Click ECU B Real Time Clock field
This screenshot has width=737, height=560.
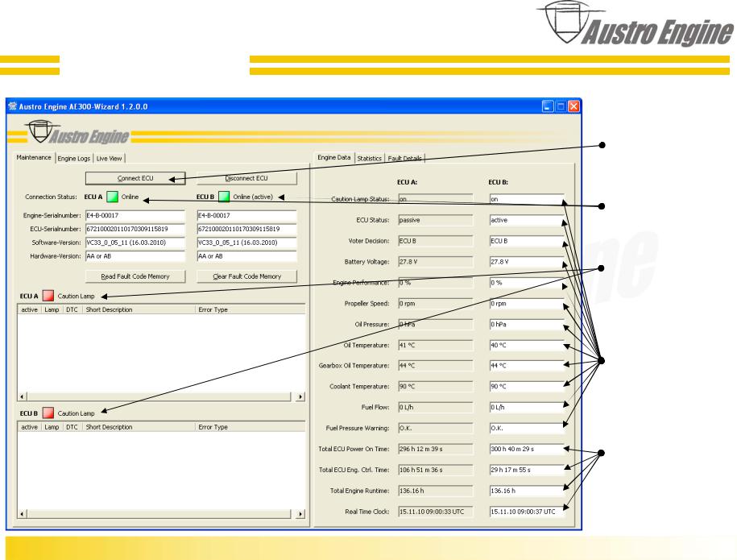pos(527,512)
